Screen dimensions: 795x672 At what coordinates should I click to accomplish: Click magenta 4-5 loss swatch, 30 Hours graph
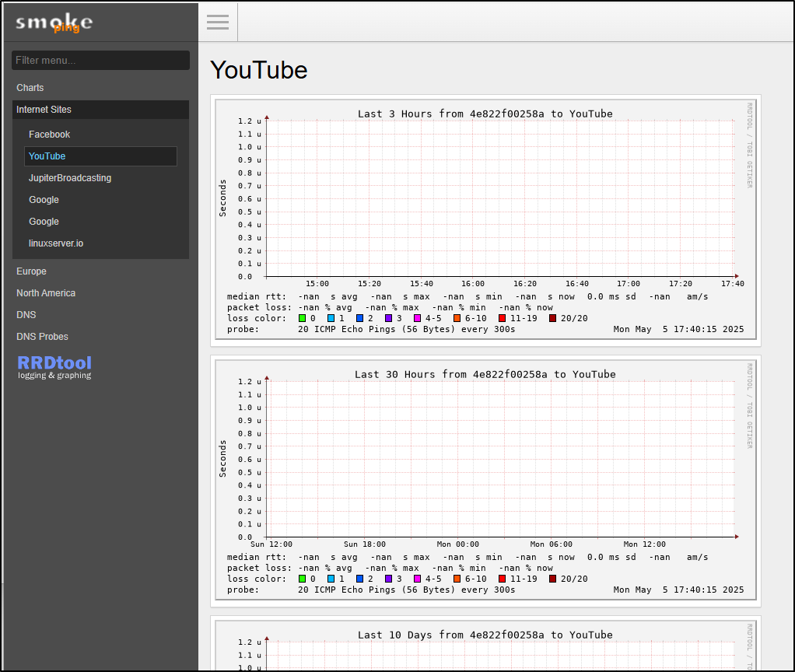click(417, 579)
